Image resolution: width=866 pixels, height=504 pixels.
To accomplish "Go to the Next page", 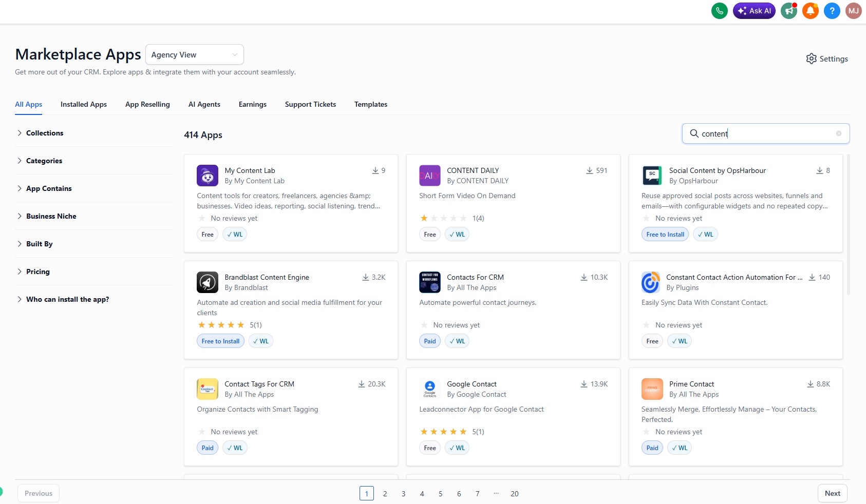I will point(833,493).
